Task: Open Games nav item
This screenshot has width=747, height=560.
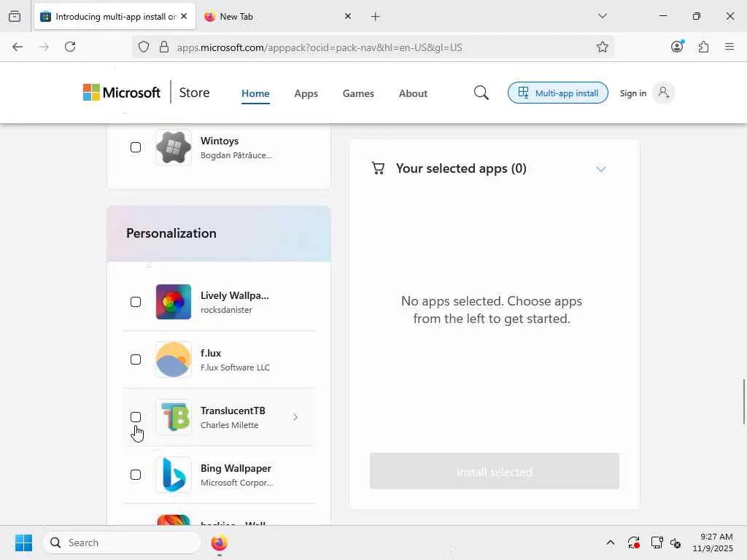Action: tap(358, 93)
